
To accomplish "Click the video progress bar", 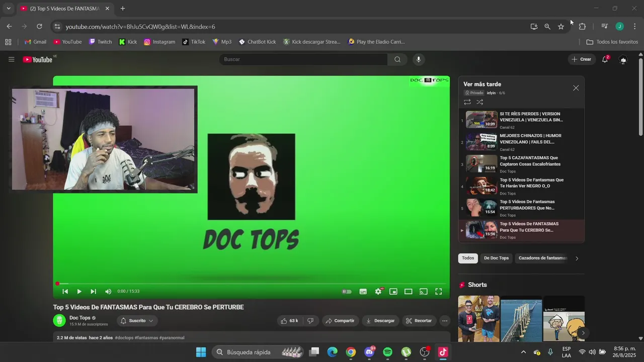I will pyautogui.click(x=252, y=284).
